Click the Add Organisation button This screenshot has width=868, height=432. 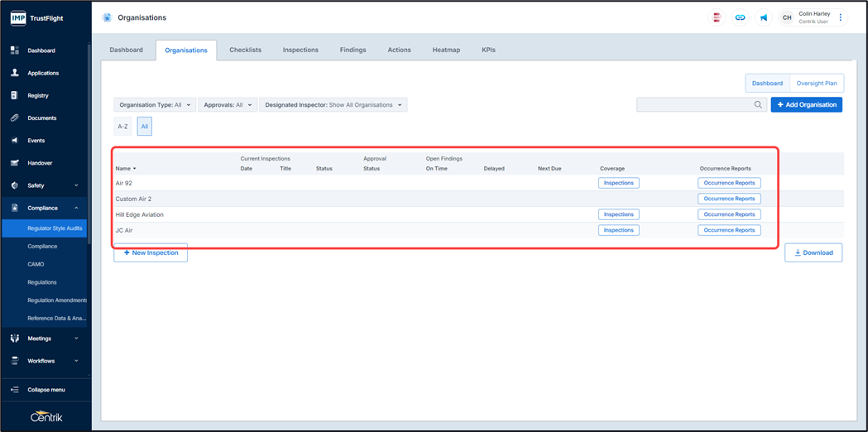806,105
